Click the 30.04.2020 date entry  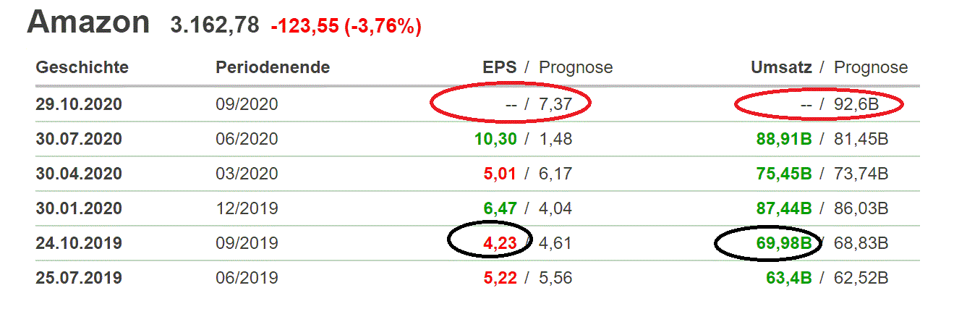tap(79, 174)
